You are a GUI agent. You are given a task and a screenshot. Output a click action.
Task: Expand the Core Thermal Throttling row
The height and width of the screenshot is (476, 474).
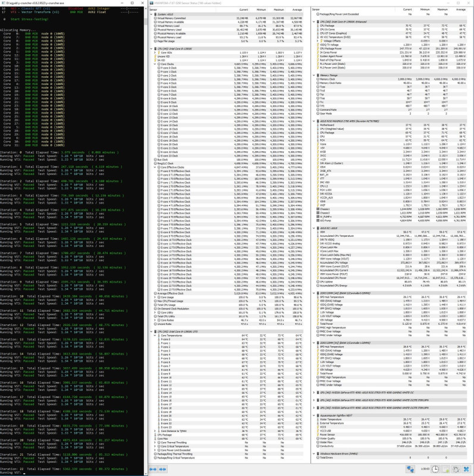pyautogui.click(x=155, y=442)
